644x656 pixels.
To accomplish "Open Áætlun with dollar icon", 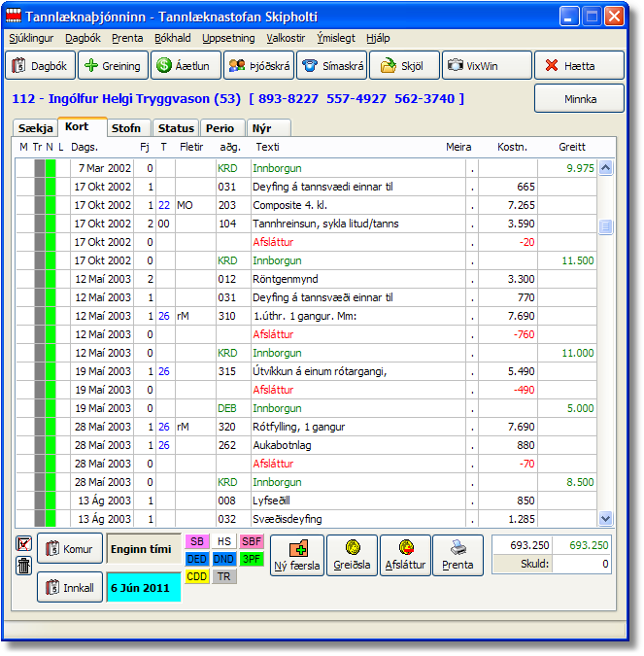I will (186, 65).
